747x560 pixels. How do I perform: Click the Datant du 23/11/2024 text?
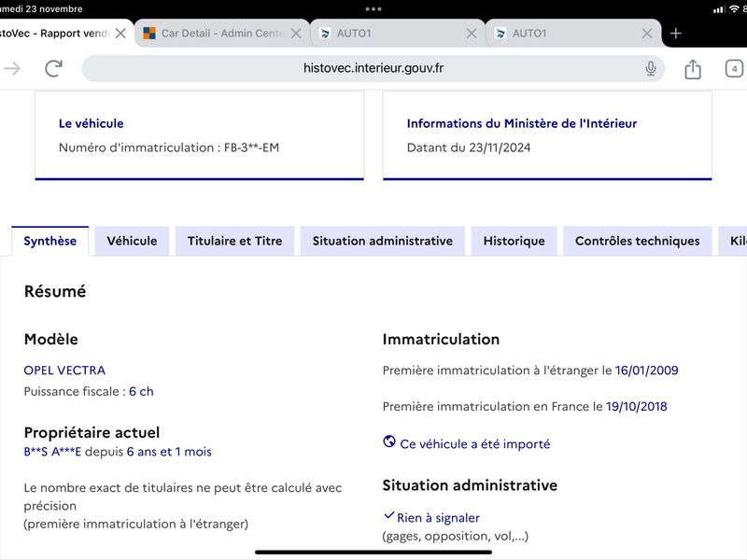[x=469, y=147]
